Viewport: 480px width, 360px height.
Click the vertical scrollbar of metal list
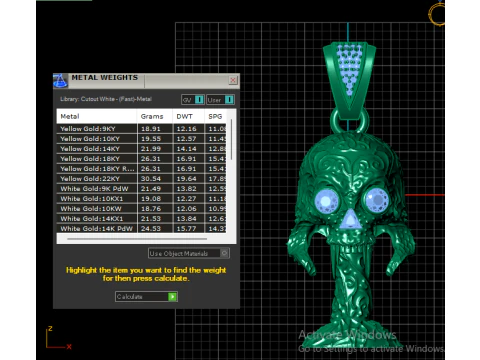click(x=231, y=140)
